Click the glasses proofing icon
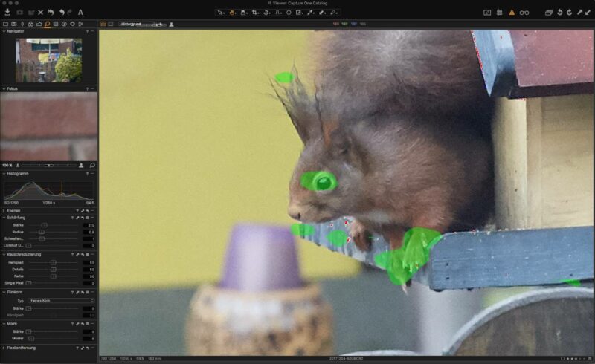The image size is (595, 364). (524, 13)
